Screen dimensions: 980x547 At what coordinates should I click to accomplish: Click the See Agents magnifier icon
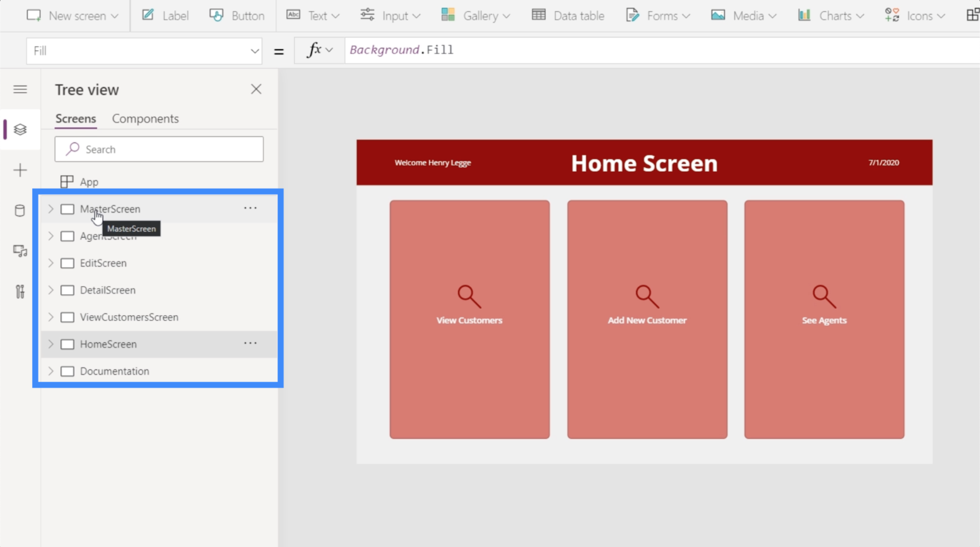[x=824, y=297]
